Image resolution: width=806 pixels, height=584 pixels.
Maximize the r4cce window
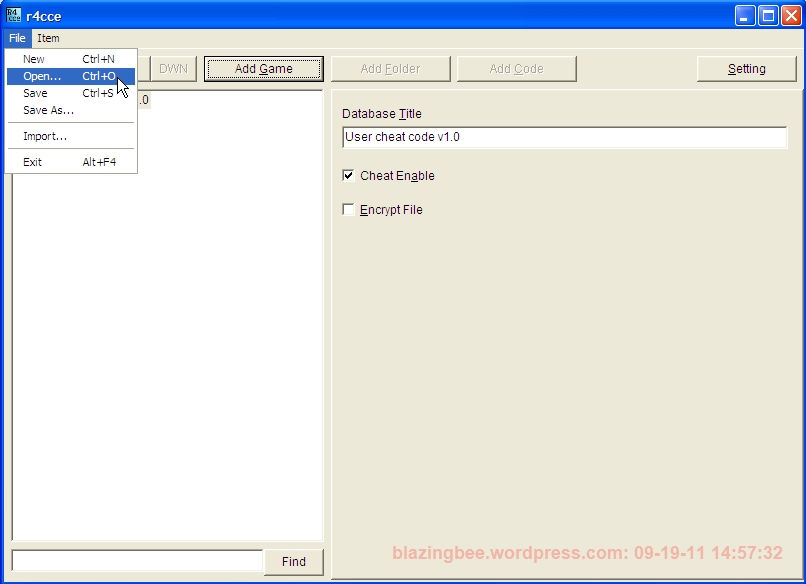tap(768, 16)
